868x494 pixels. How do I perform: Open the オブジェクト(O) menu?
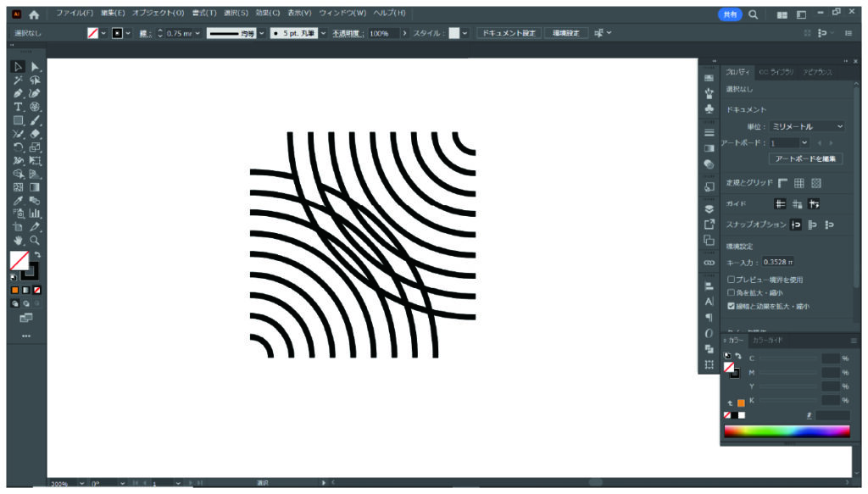tap(158, 13)
